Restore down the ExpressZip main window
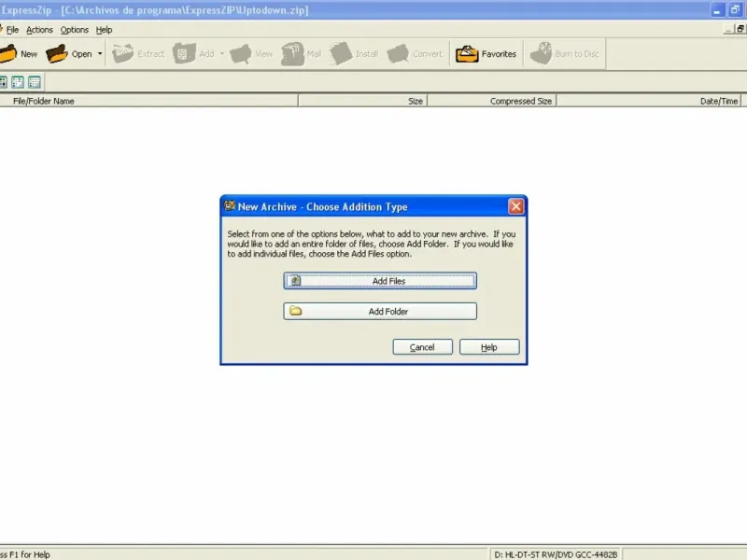The height and width of the screenshot is (560, 747). point(735,9)
